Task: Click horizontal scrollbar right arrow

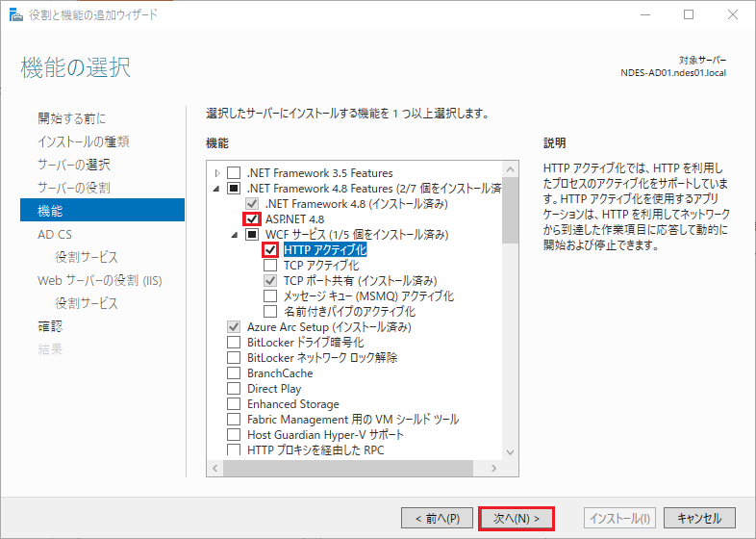Action: click(493, 468)
